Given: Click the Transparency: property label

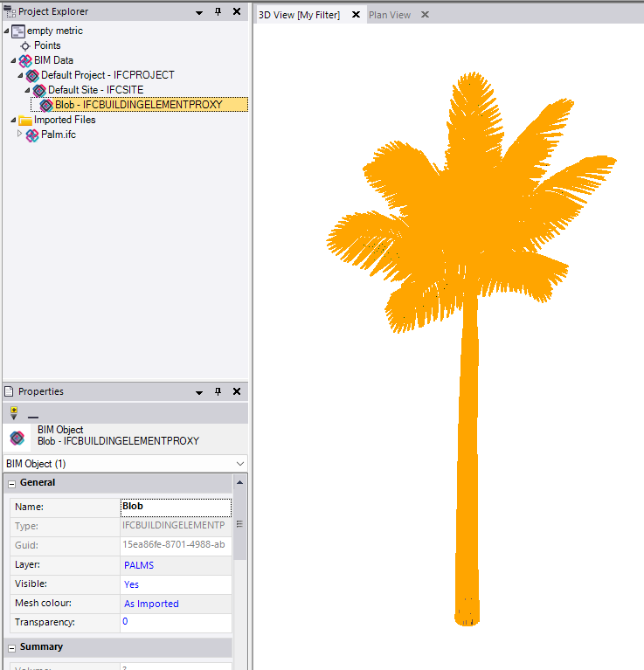Looking at the screenshot, I should click(45, 622).
